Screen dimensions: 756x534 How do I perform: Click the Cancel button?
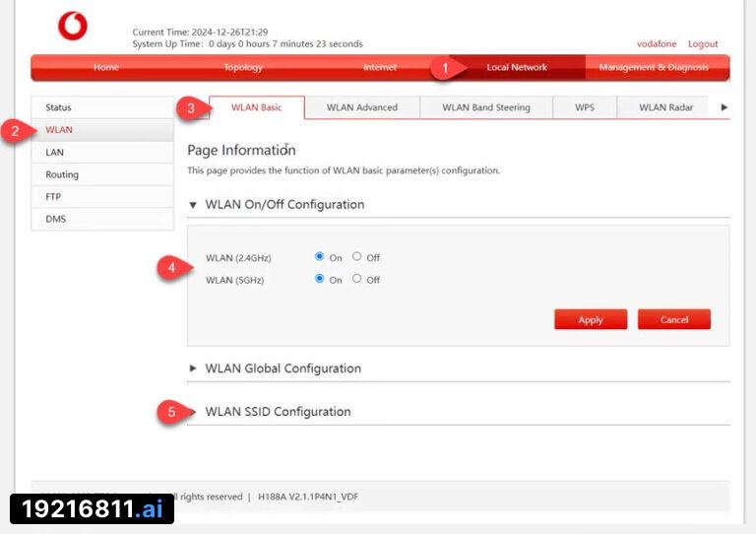point(674,319)
